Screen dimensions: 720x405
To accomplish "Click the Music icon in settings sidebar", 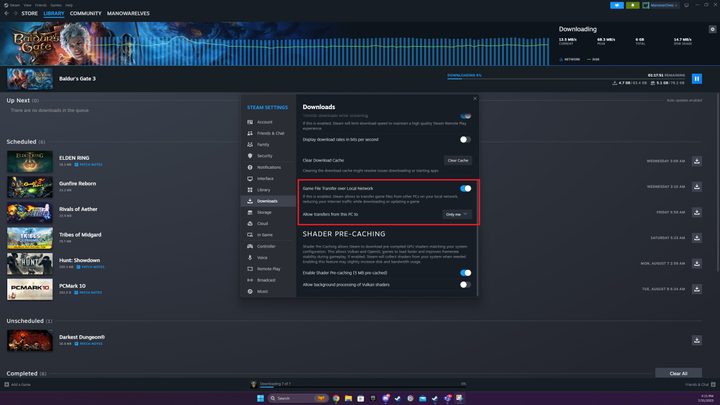I will point(250,291).
